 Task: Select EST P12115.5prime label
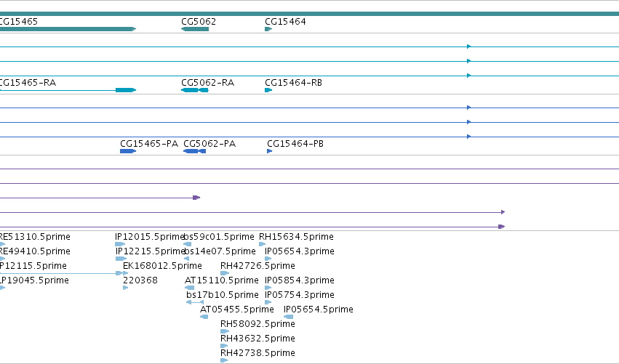click(33, 266)
